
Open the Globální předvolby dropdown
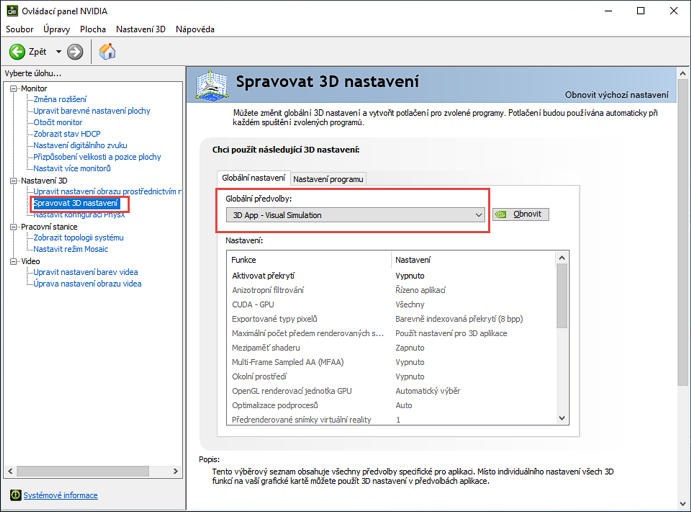pos(355,215)
